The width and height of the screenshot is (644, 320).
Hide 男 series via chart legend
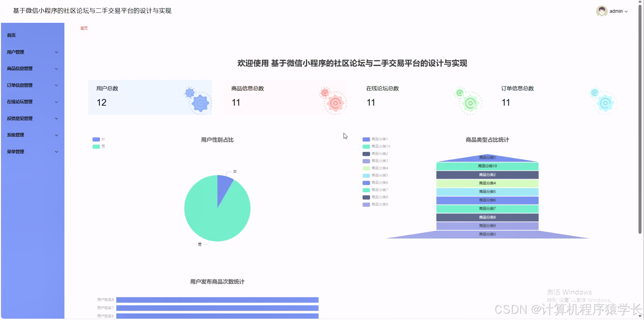click(x=99, y=146)
